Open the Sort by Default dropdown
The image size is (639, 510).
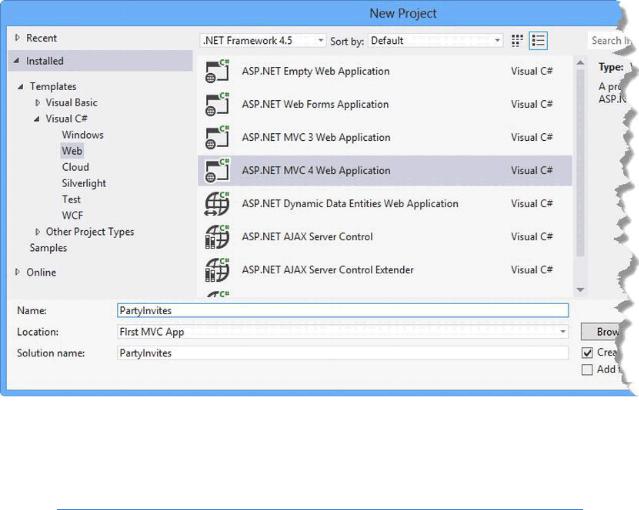[436, 40]
